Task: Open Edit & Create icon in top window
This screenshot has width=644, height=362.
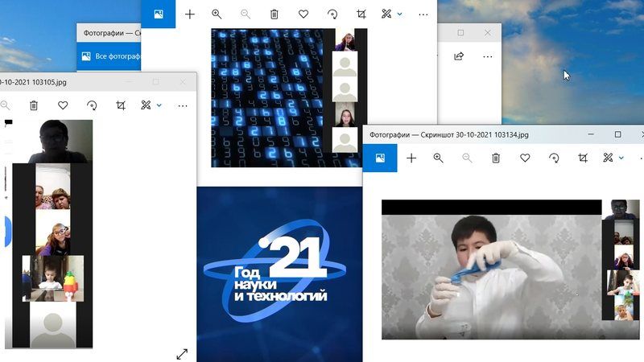Action: pos(386,14)
